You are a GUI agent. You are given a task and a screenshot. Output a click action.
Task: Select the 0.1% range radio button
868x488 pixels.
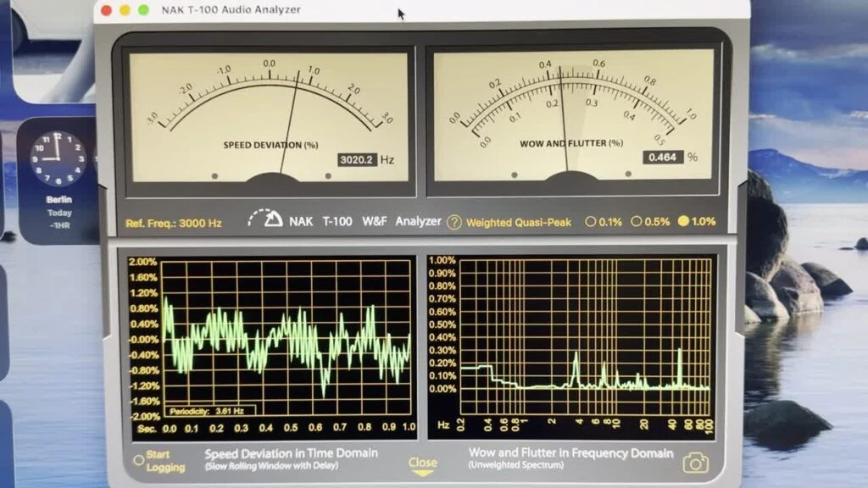pos(591,221)
